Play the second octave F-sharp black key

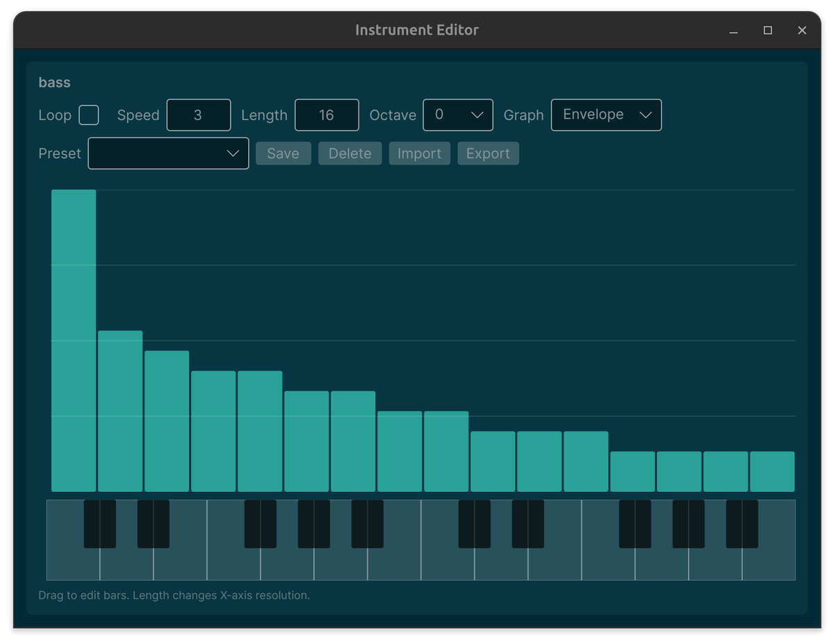click(x=635, y=524)
